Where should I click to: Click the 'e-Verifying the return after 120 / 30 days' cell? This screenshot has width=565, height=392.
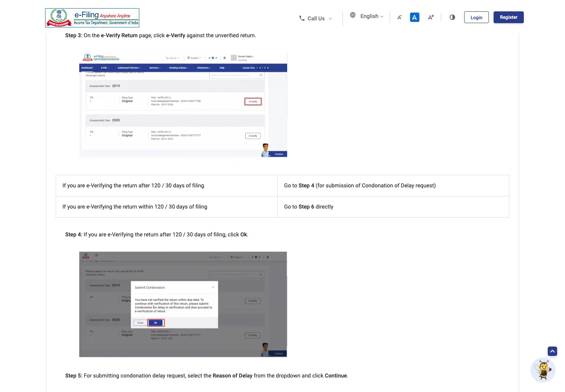[167, 186]
